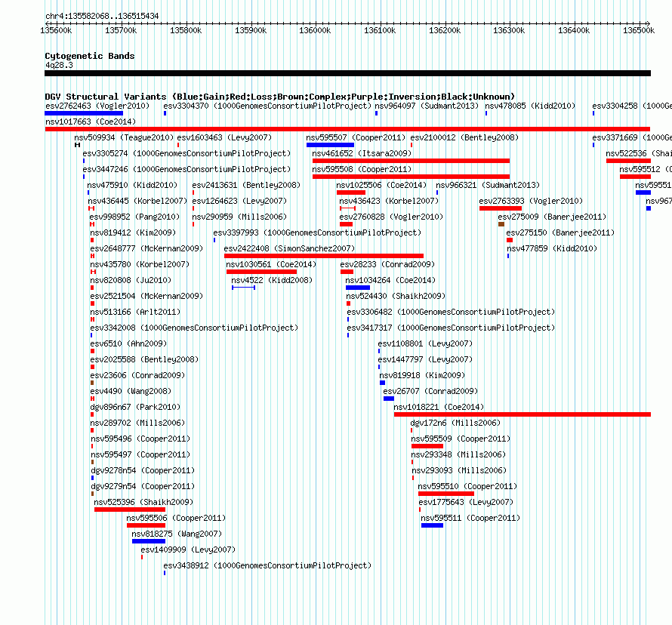Open the nsv513166 (Arlt2011) label
This screenshot has height=625, width=672.
click(x=135, y=312)
